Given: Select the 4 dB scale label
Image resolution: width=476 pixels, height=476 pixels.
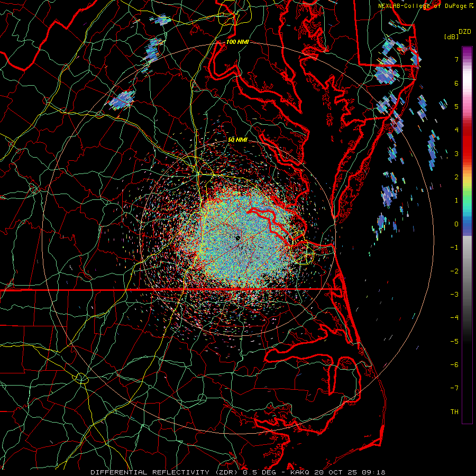Looking at the screenshot, I should (456, 130).
